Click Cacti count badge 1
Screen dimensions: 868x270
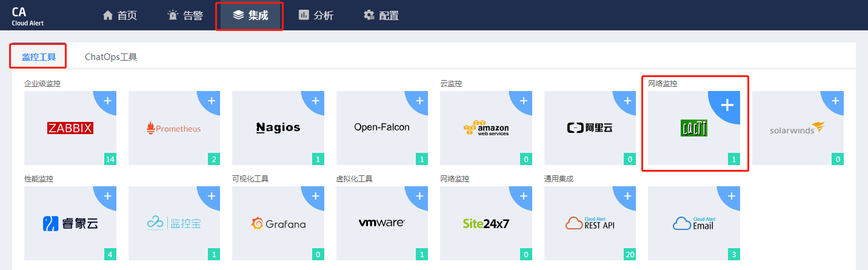point(734,160)
